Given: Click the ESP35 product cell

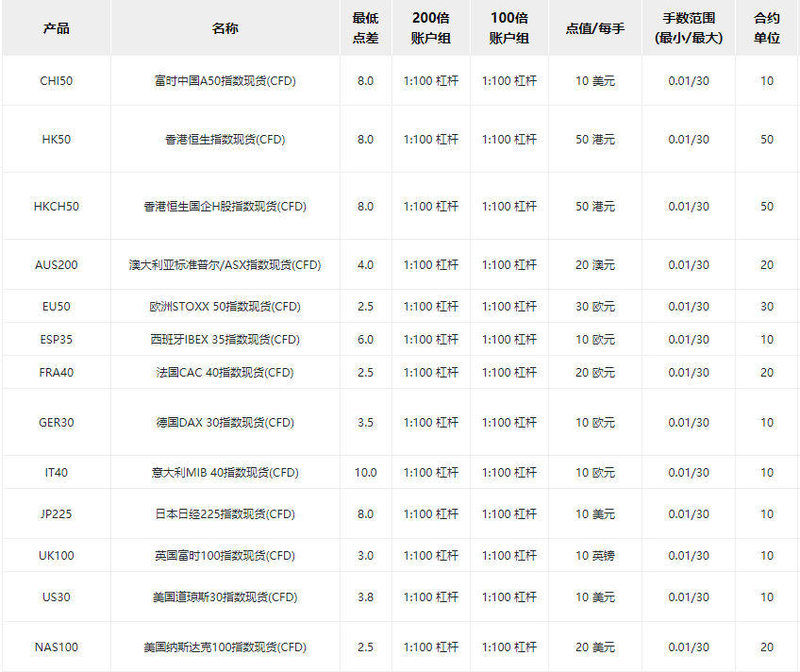Looking at the screenshot, I should pyautogui.click(x=56, y=340).
